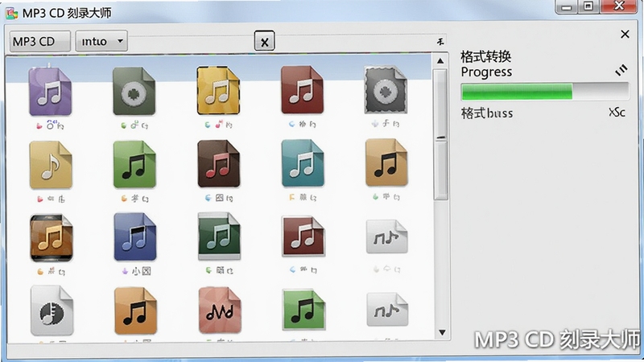
Task: Click the MP3 CD toolbar button
Action: click(x=39, y=42)
